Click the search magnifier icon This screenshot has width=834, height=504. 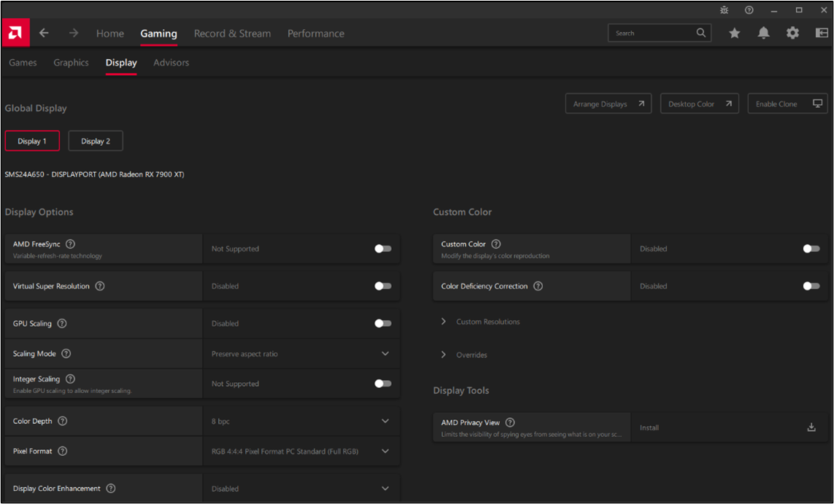701,33
